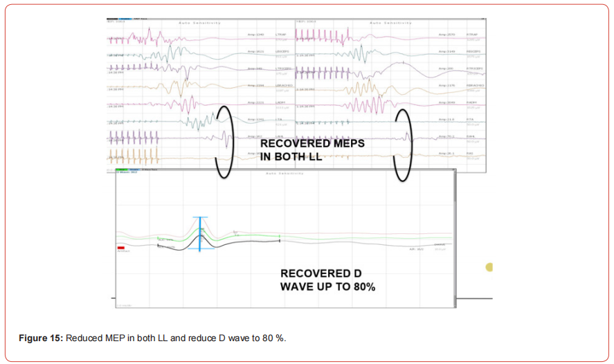Click the blue vertical D wave amplitude marker
The height and width of the screenshot is (364, 614).
pos(200,234)
